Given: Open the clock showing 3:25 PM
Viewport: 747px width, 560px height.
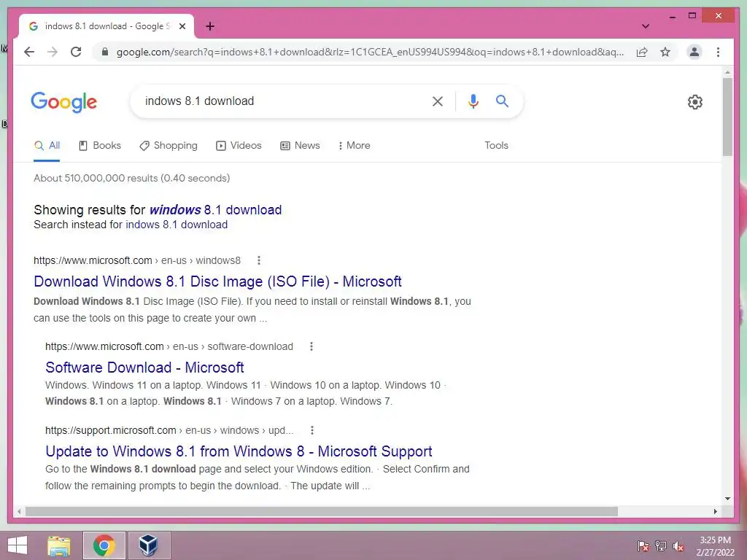Looking at the screenshot, I should click(x=715, y=545).
